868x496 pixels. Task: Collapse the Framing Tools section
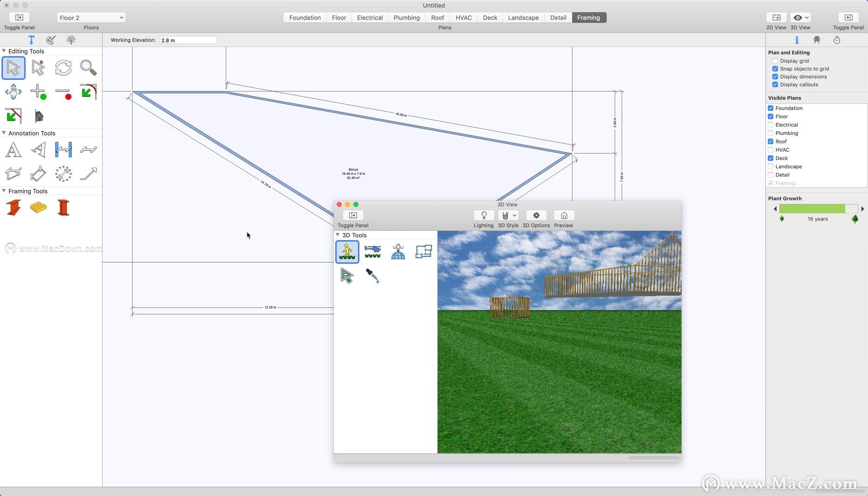[4, 191]
